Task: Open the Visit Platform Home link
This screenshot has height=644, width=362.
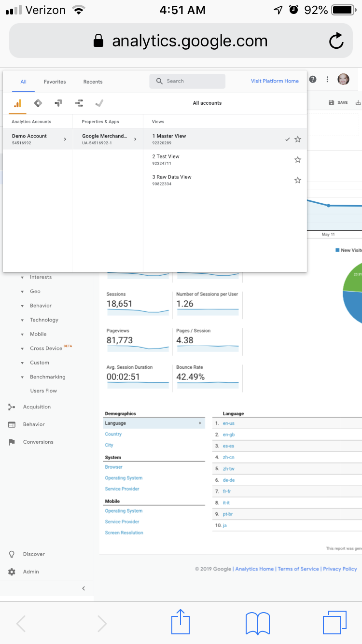Action: 275,81
